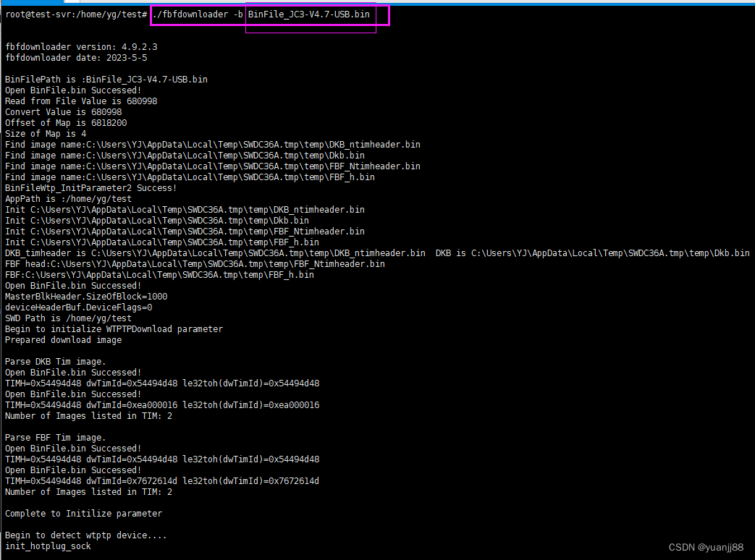Click the BinFilePath output line
This screenshot has width=755, height=560.
106,80
